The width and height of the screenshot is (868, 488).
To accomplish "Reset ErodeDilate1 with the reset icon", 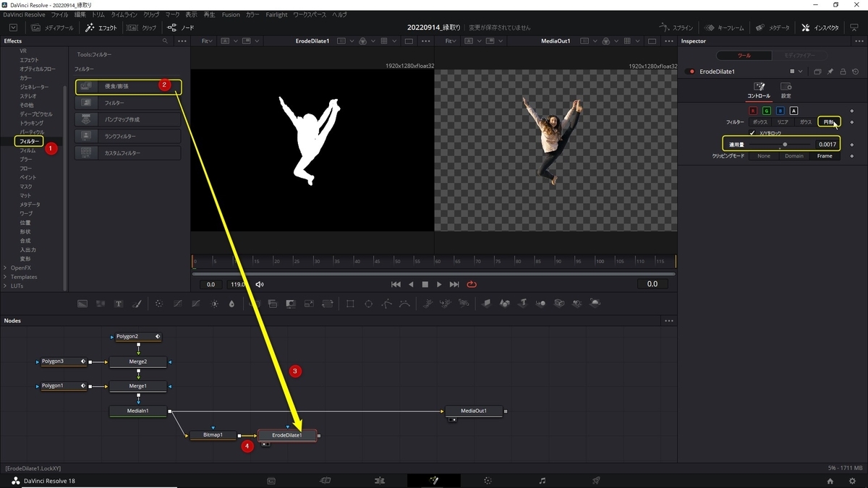I will click(855, 72).
